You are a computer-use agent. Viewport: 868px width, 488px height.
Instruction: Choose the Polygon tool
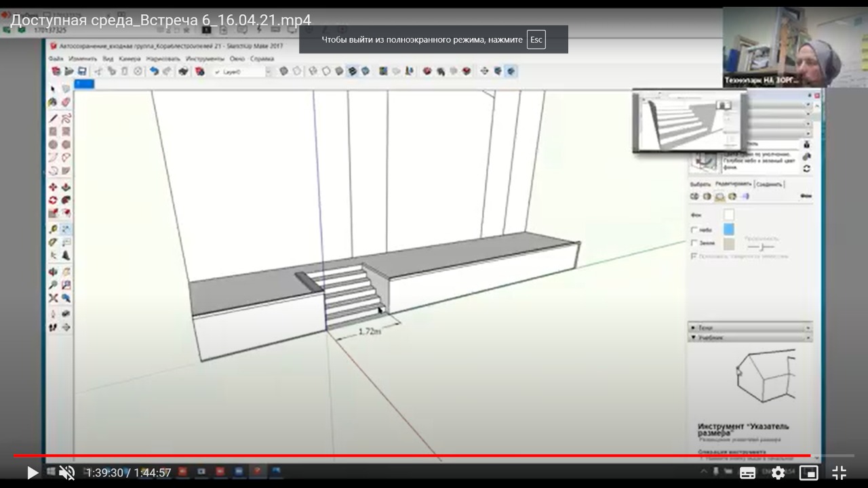66,144
